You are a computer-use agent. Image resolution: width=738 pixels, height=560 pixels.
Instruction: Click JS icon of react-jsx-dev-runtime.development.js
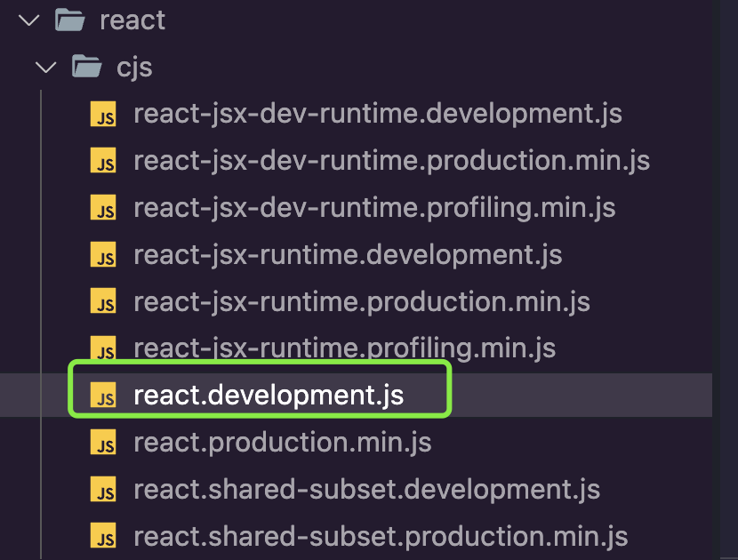pos(103,114)
